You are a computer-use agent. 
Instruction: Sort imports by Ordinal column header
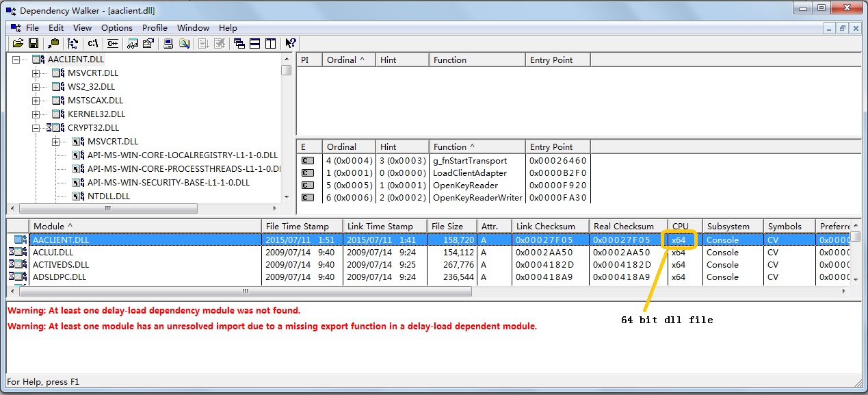tap(348, 60)
